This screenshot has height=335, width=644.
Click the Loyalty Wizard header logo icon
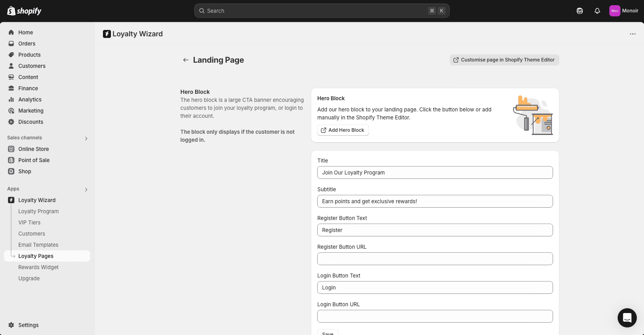[107, 34]
